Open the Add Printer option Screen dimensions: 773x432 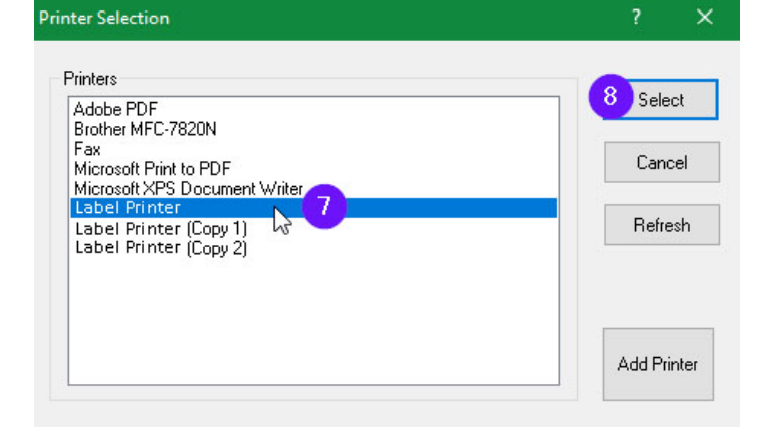657,364
